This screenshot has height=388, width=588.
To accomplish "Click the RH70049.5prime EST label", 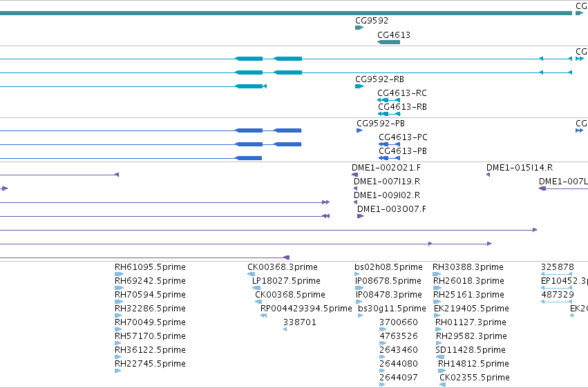I will tap(150, 323).
